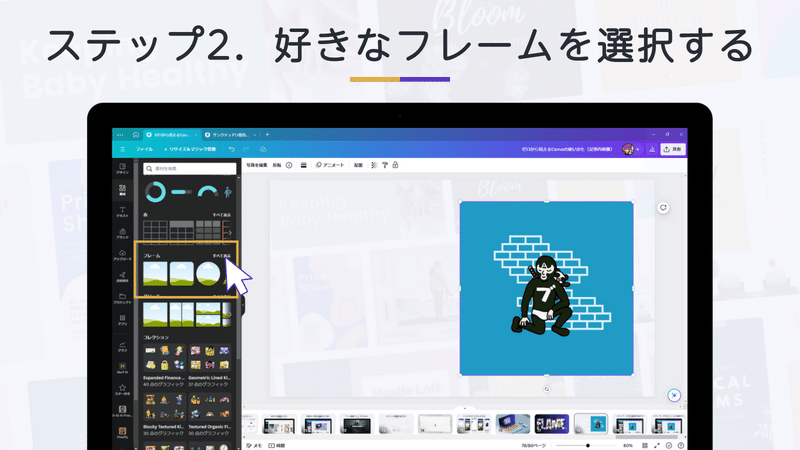Open a new tab with the plus button
Viewport: 800px width, 450px height.
267,135
